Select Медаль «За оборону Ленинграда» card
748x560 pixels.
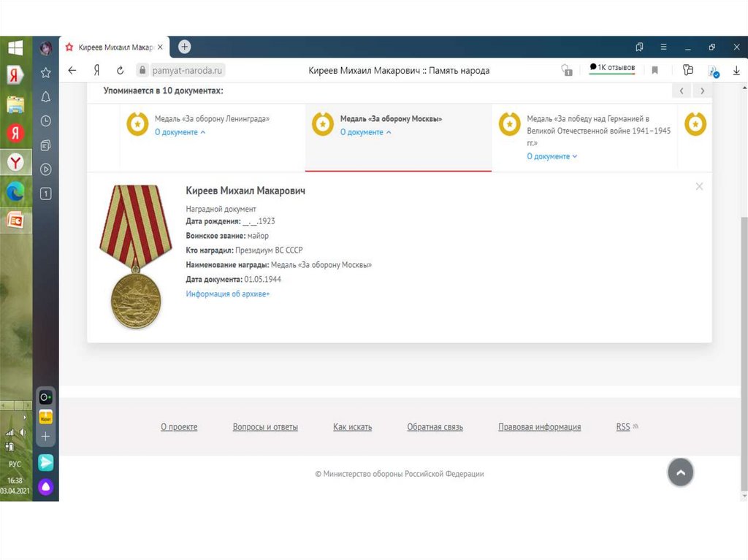click(x=213, y=137)
